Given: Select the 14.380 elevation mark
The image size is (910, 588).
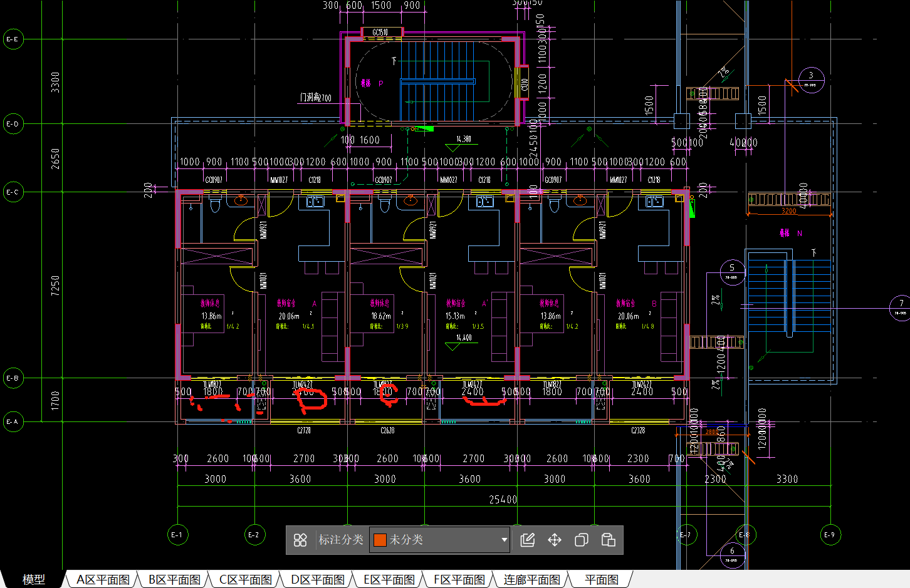Looking at the screenshot, I should pyautogui.click(x=464, y=139).
